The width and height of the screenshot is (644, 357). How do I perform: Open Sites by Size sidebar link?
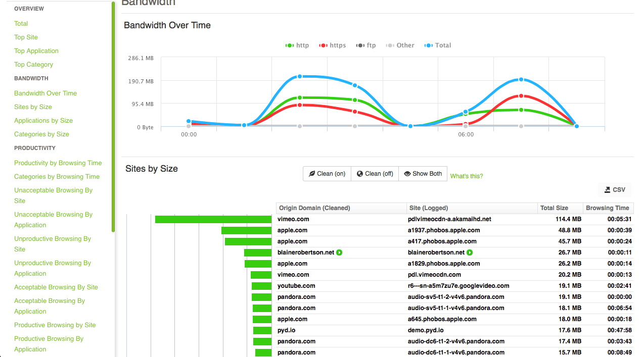[33, 107]
